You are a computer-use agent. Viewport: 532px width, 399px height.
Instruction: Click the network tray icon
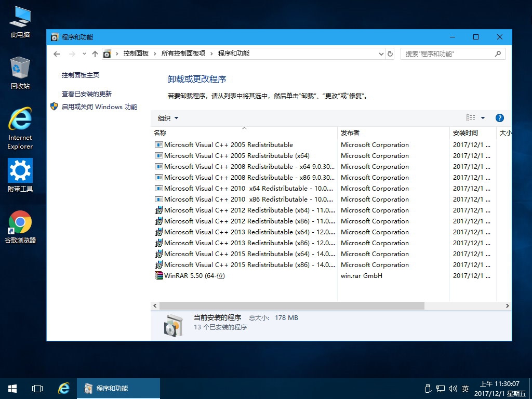441,389
